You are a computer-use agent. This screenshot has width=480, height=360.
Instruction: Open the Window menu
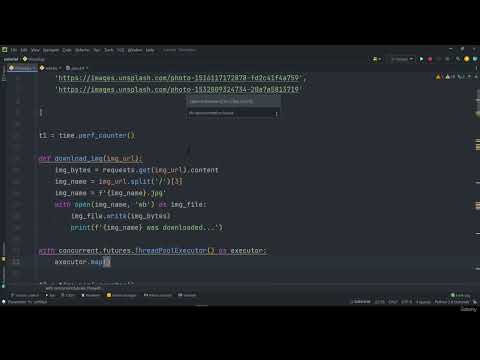[135, 50]
